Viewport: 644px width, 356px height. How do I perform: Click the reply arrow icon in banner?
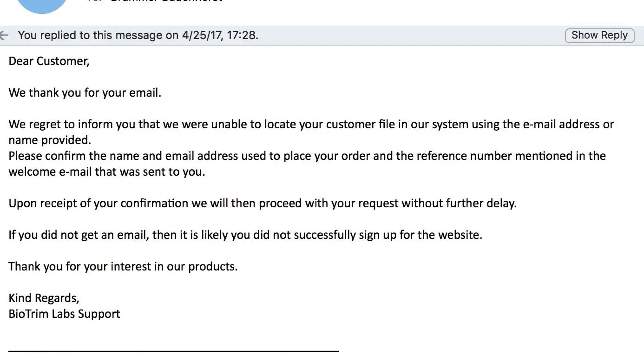point(4,35)
